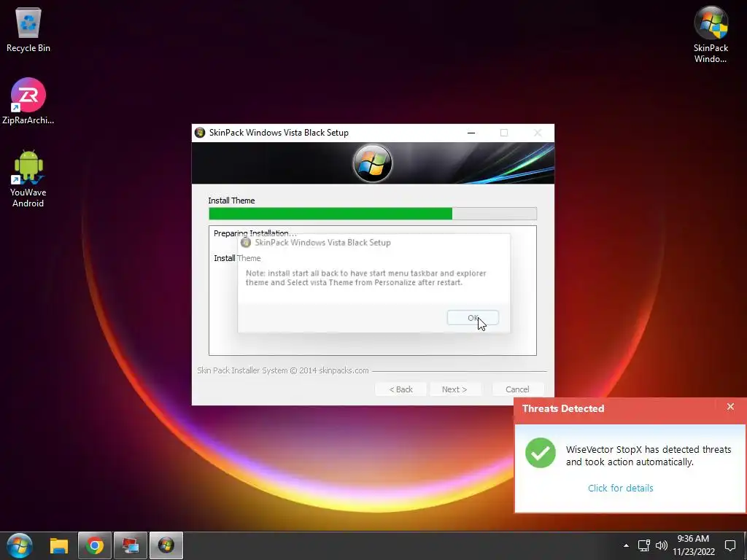Click the SkinPack Setup title bar icon
This screenshot has height=560, width=747.
(x=200, y=133)
